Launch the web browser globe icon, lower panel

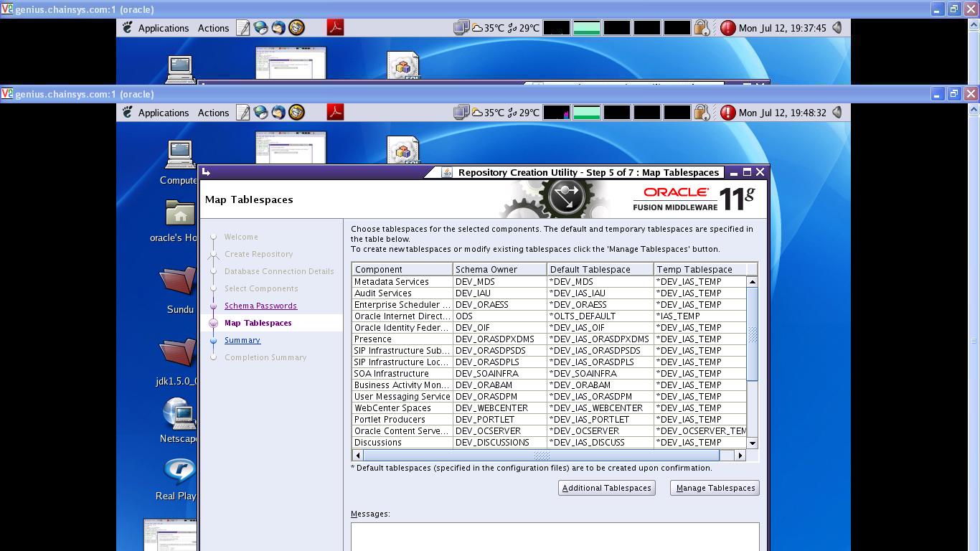(x=261, y=113)
